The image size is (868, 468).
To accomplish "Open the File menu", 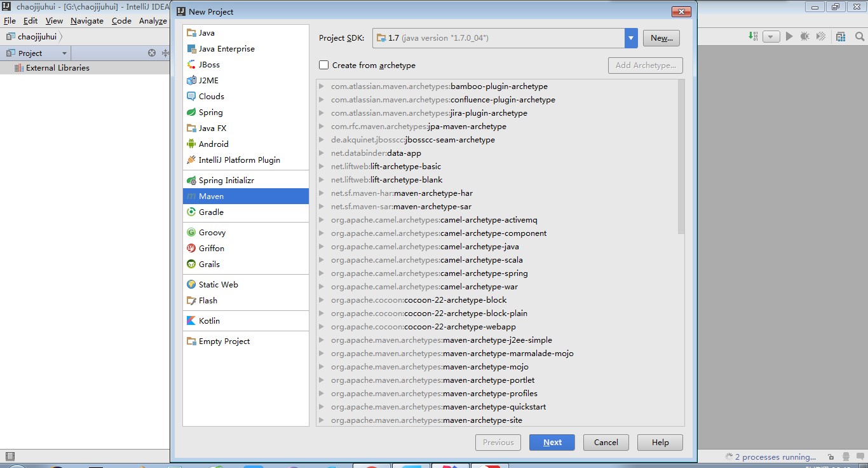I will click(x=10, y=20).
